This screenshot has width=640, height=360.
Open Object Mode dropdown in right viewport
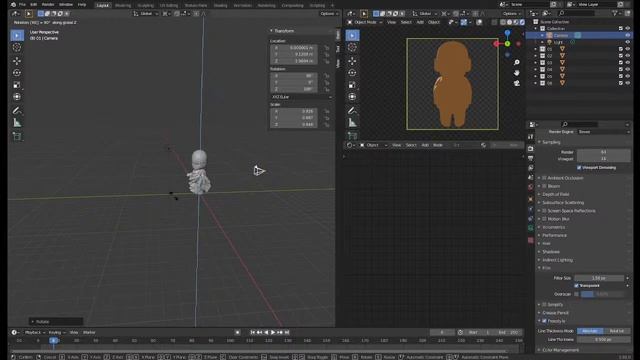364,22
